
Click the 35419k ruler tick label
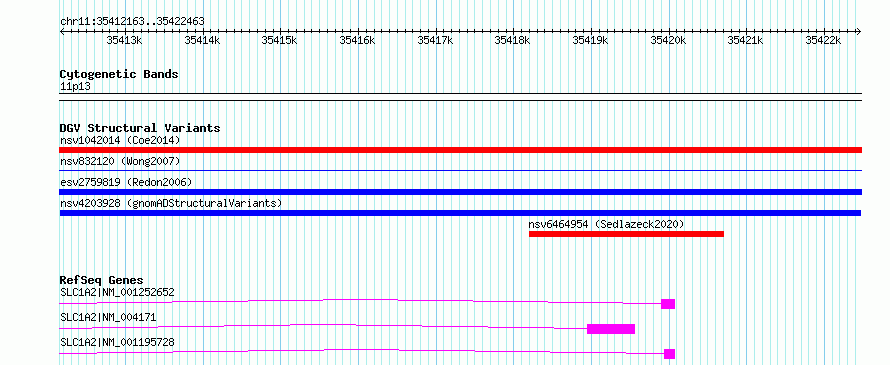click(x=590, y=40)
